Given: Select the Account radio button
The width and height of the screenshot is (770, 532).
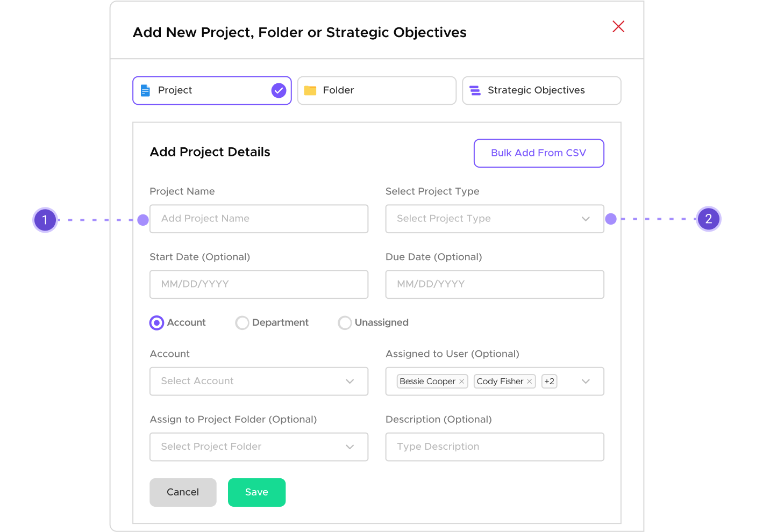Looking at the screenshot, I should click(156, 322).
